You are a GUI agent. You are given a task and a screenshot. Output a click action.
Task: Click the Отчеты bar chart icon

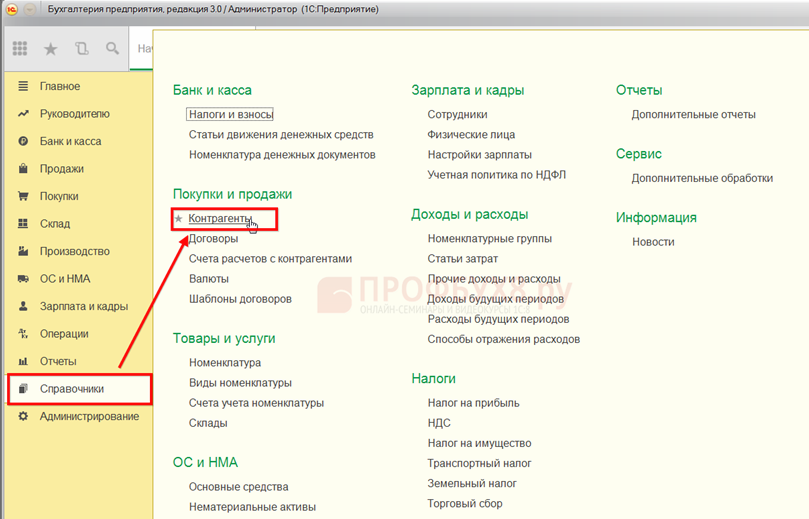(23, 361)
